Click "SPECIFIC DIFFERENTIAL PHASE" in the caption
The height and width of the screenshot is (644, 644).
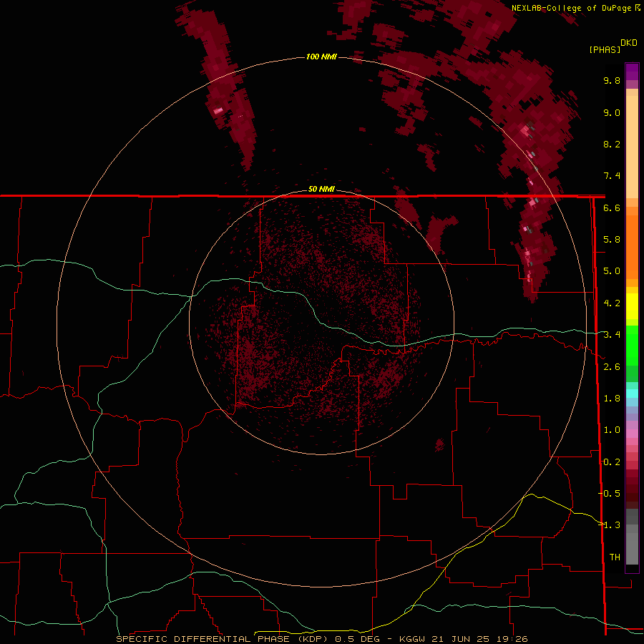(203, 639)
